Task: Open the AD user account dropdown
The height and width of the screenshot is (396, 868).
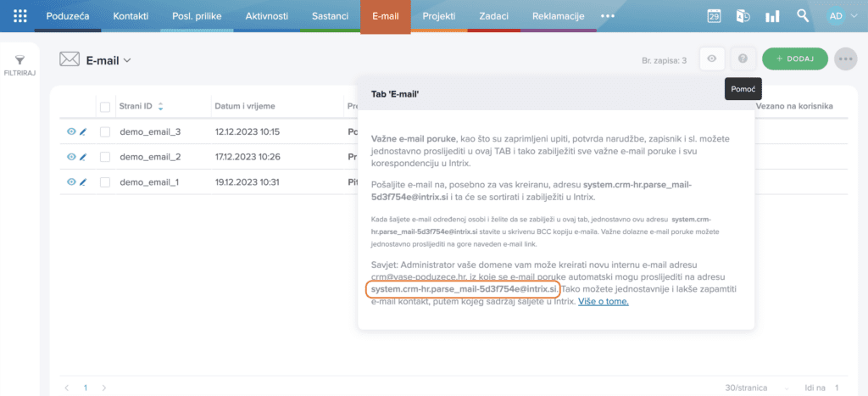Action: click(842, 16)
